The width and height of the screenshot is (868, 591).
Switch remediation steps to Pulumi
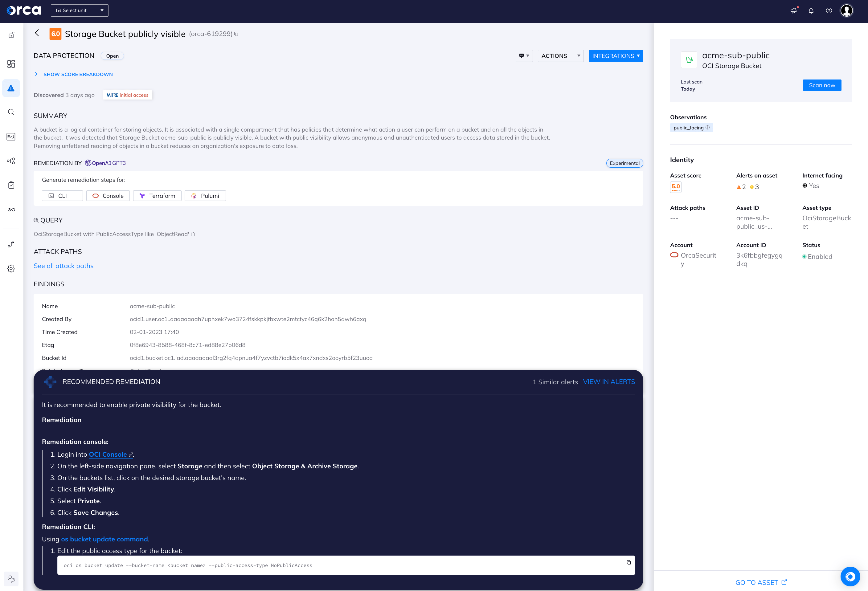pos(205,196)
